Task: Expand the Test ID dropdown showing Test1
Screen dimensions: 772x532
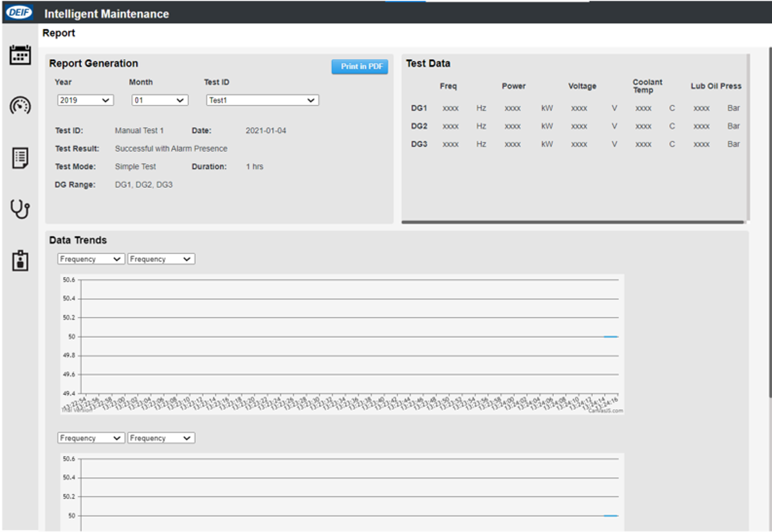Action: click(262, 100)
